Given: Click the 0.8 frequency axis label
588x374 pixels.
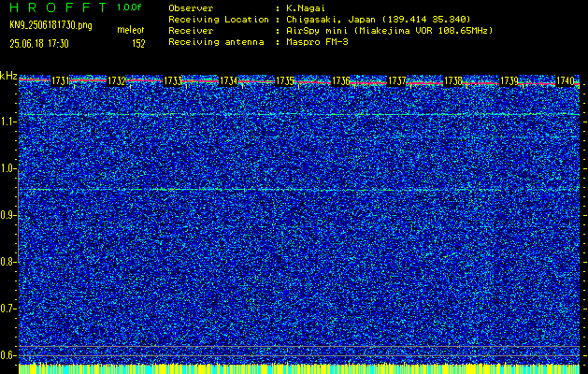Looking at the screenshot, I should [x=7, y=262].
